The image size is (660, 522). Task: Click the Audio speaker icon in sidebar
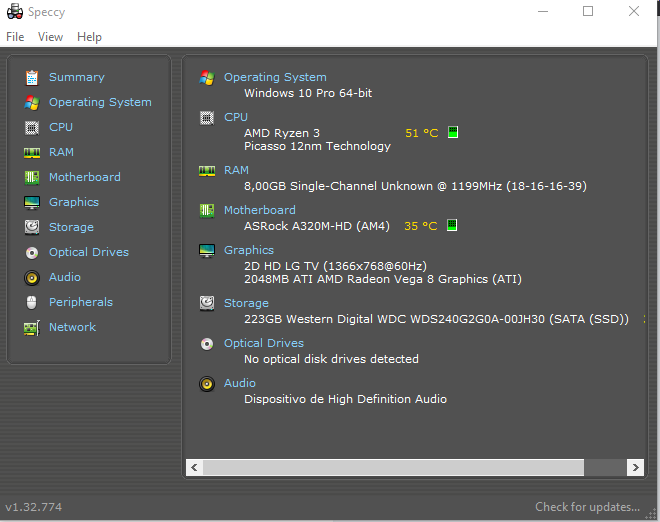[32, 277]
